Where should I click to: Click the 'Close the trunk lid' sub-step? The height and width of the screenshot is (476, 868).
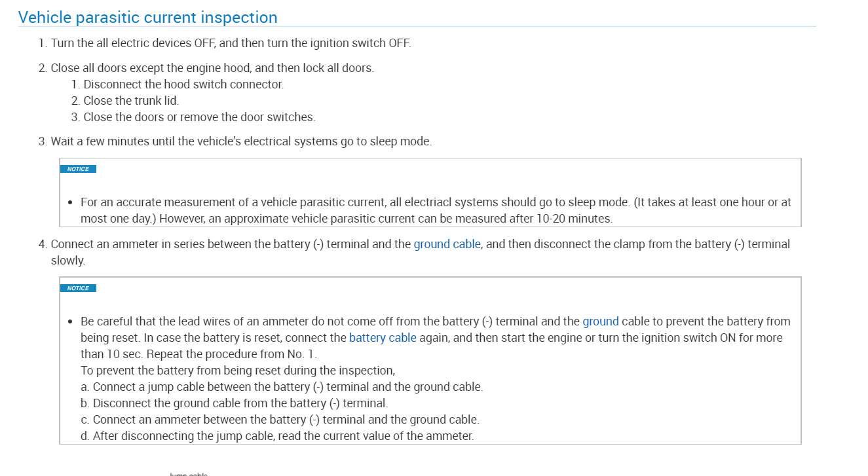(131, 101)
